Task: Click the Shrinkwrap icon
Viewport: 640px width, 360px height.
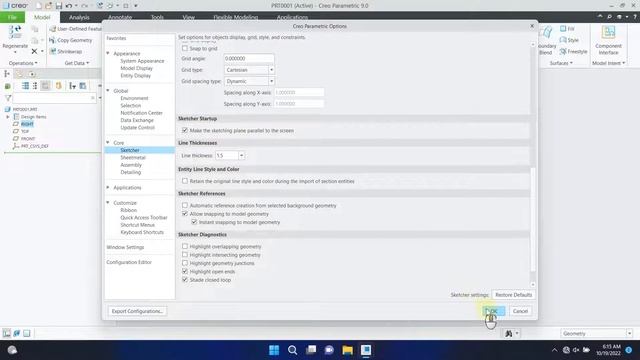Action: coord(52,51)
